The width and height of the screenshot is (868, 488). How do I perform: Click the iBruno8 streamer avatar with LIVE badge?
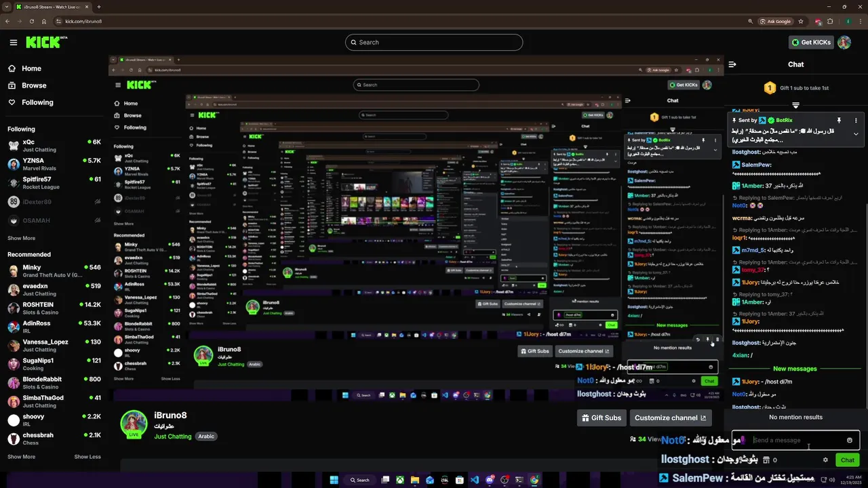click(x=134, y=424)
